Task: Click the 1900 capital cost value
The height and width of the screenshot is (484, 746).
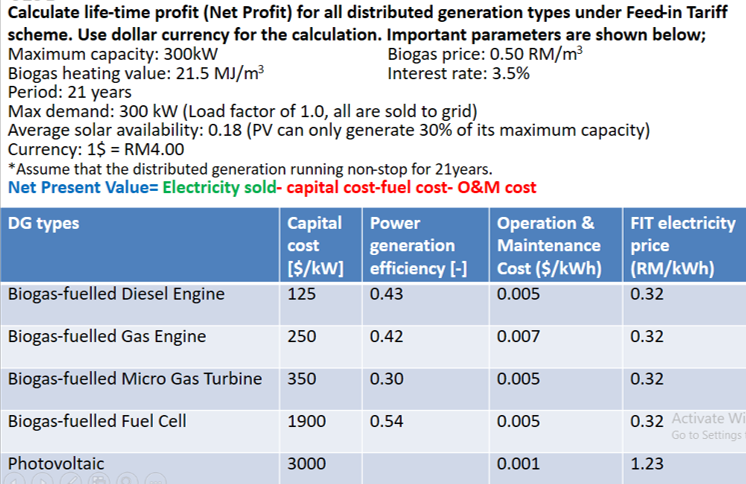Action: [x=307, y=421]
